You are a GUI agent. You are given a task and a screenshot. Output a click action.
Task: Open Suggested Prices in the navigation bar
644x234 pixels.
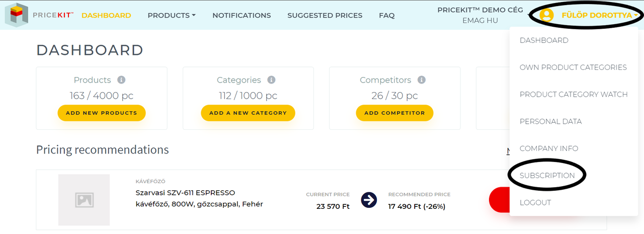pos(325,16)
